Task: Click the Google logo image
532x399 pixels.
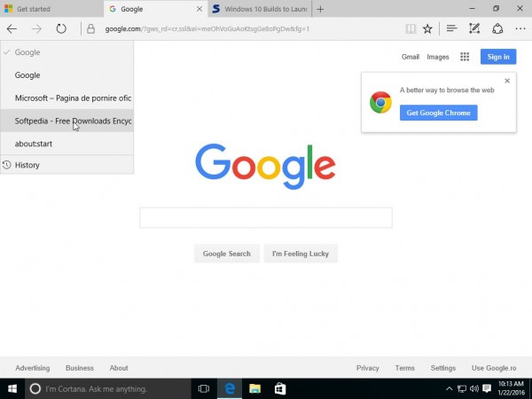Action: 265,167
